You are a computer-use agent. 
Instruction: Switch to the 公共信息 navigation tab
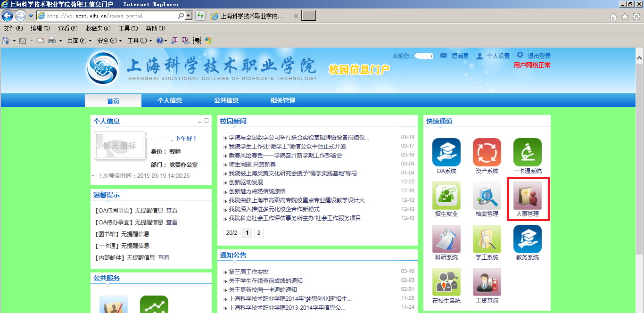point(226,100)
